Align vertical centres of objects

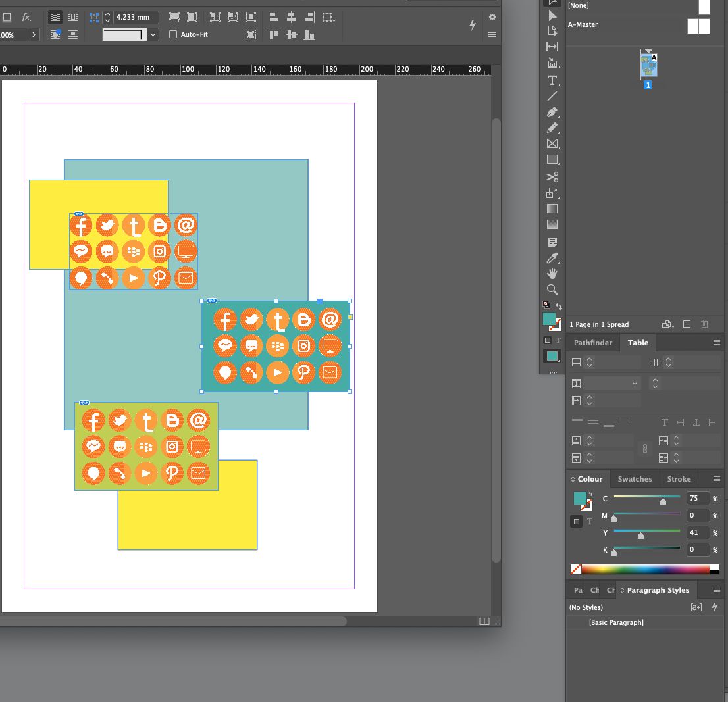(x=291, y=34)
